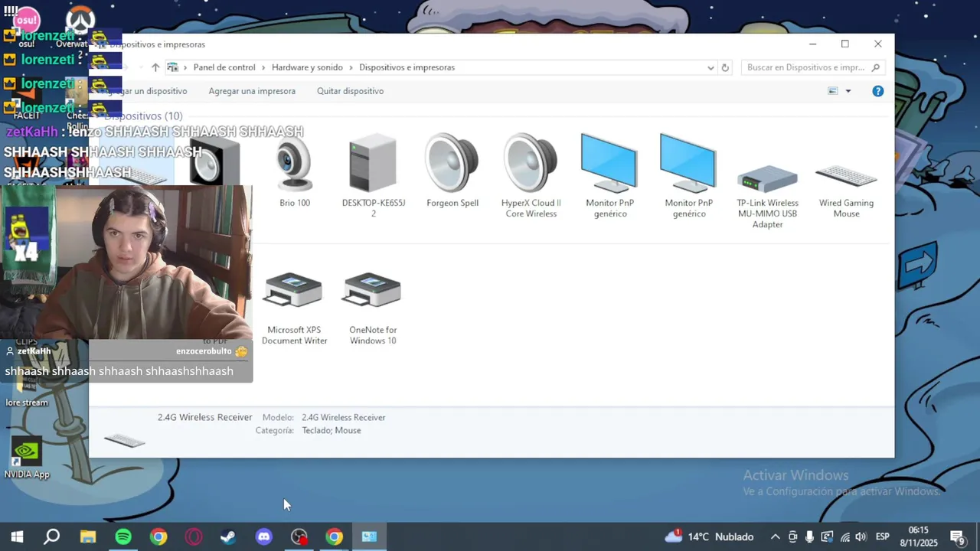Image resolution: width=980 pixels, height=551 pixels.
Task: Open Discord from taskbar
Action: 264,536
